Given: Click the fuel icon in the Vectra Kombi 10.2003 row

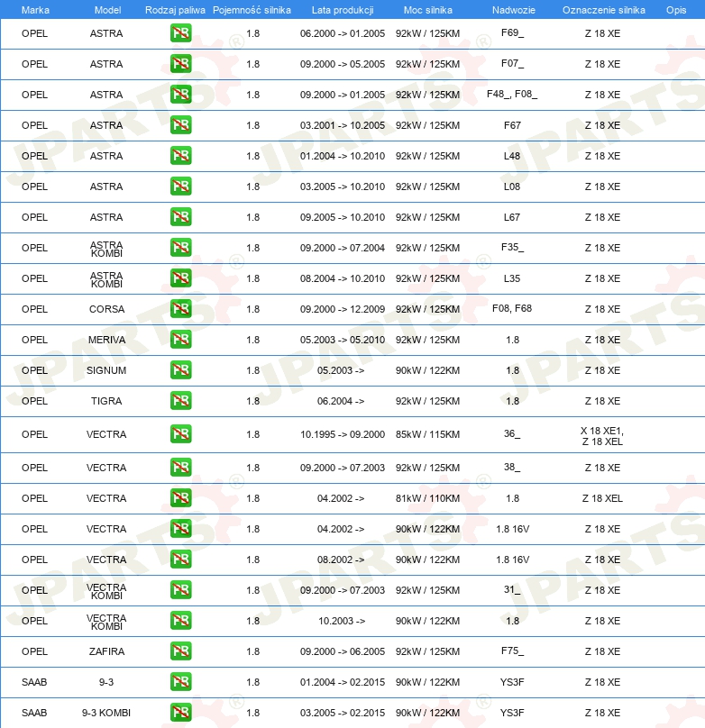Looking at the screenshot, I should tap(180, 621).
